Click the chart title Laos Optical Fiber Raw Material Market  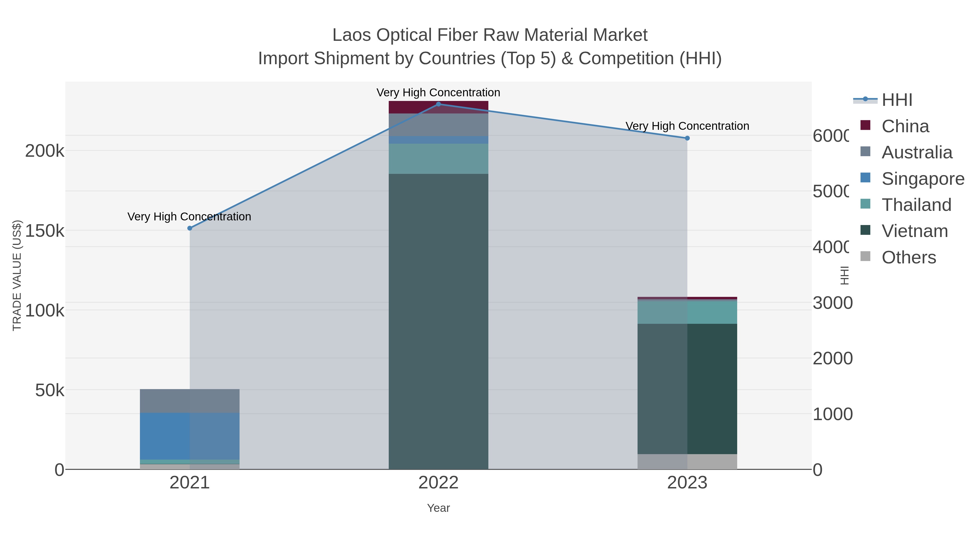click(490, 35)
